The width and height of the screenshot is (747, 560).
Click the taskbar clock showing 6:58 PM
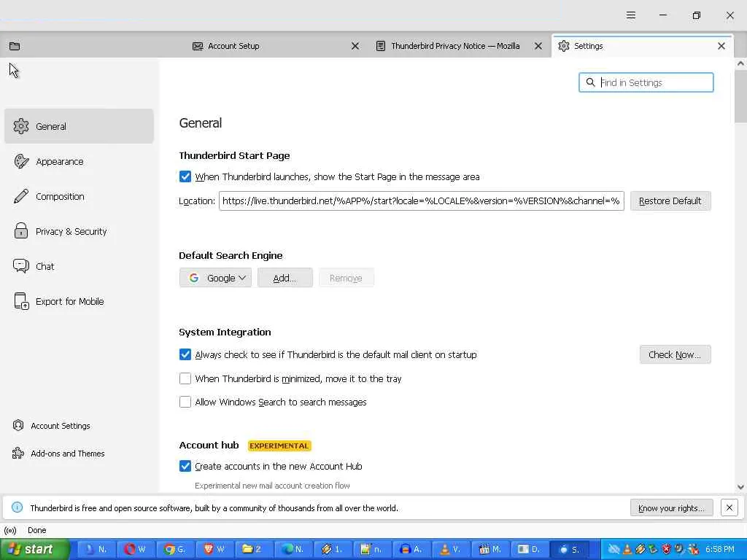click(720, 549)
